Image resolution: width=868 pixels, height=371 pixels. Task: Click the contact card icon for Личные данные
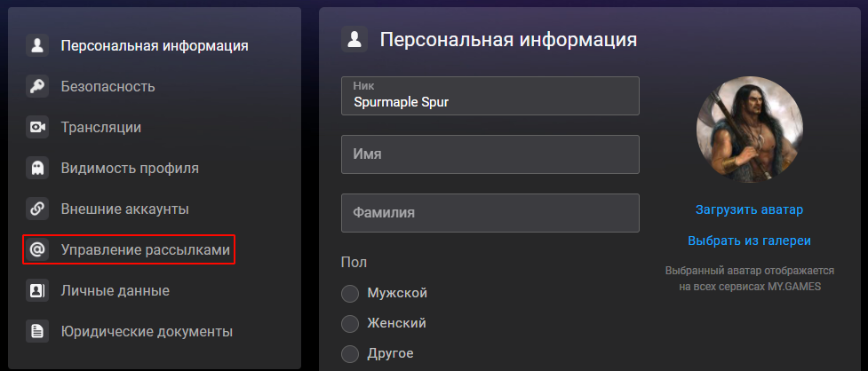[37, 291]
